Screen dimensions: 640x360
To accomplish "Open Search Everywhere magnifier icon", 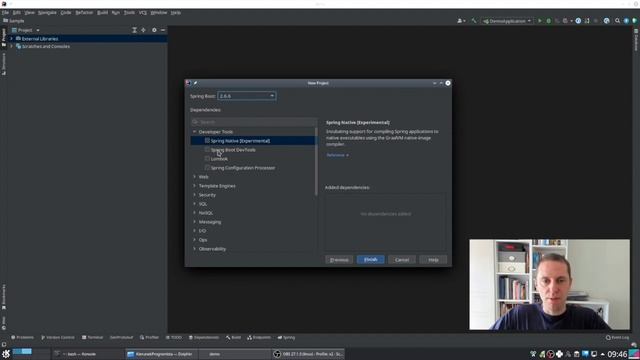I will pos(617,21).
